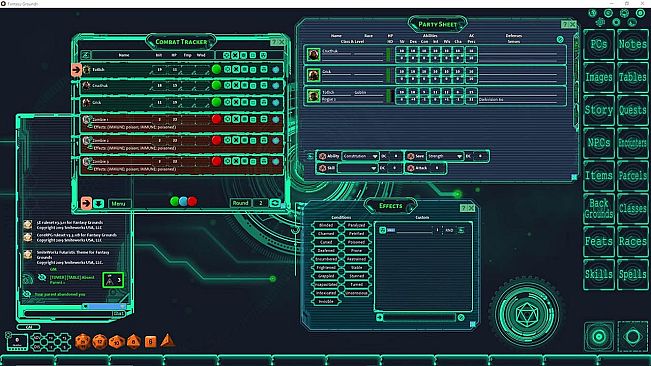The height and width of the screenshot is (366, 651).
Task: Toggle global X header icon in Combat Tracker
Action: (x=235, y=55)
